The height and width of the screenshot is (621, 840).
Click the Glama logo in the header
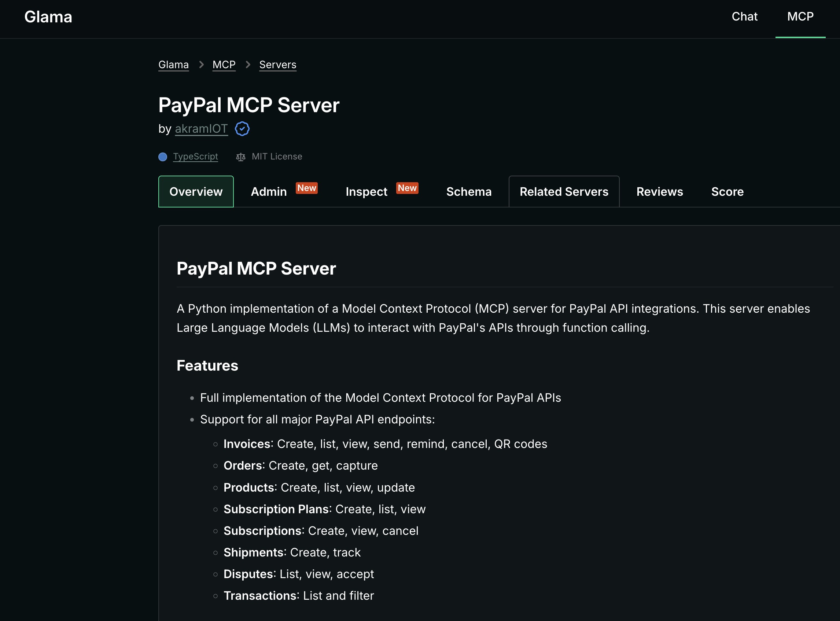pos(48,16)
